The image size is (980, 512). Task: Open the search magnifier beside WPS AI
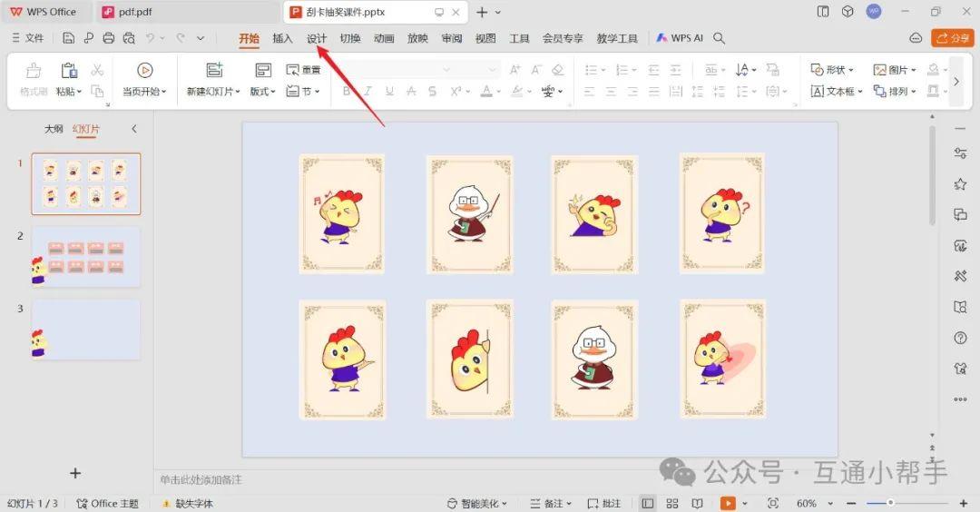[719, 38]
